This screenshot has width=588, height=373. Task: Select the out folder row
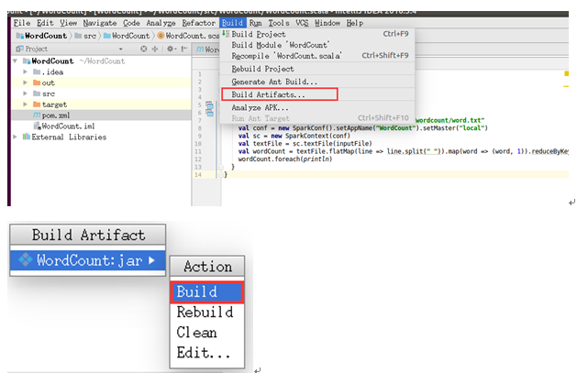(x=101, y=82)
